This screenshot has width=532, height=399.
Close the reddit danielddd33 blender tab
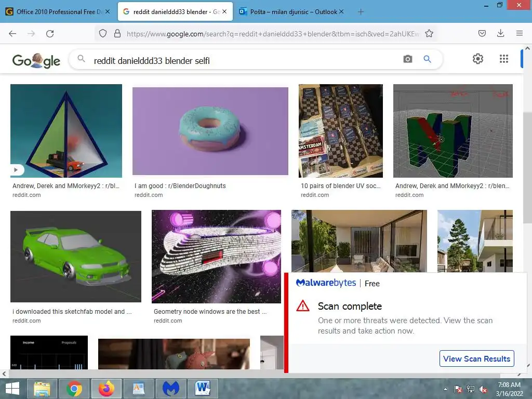[x=224, y=11]
